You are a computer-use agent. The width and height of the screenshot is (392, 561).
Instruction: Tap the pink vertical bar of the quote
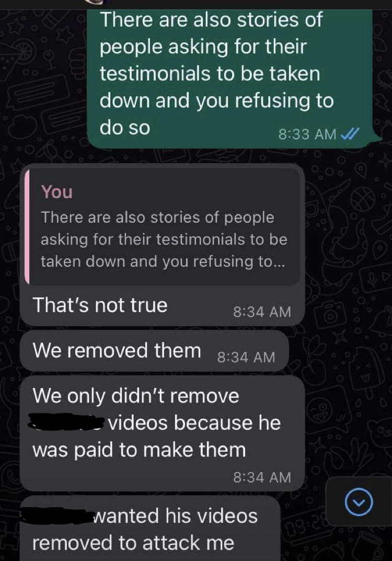coord(27,227)
